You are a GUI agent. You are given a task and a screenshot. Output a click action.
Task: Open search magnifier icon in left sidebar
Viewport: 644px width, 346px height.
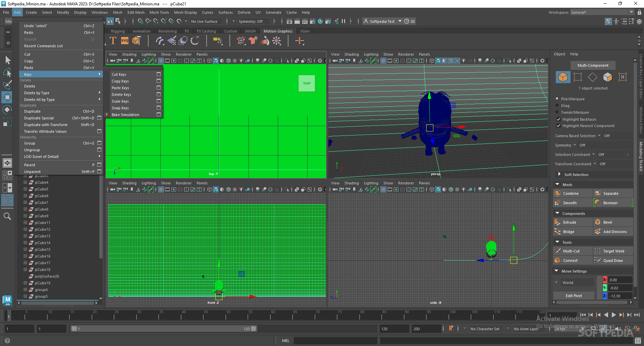click(x=7, y=216)
